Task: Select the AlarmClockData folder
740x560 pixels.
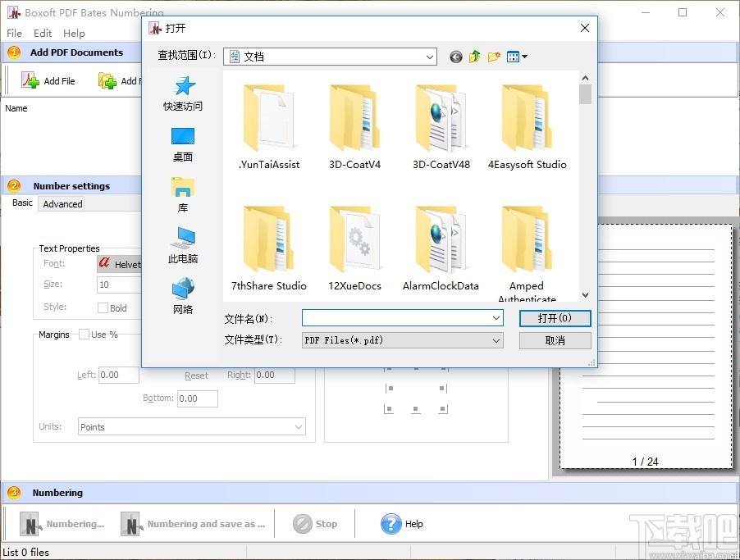Action: click(441, 248)
